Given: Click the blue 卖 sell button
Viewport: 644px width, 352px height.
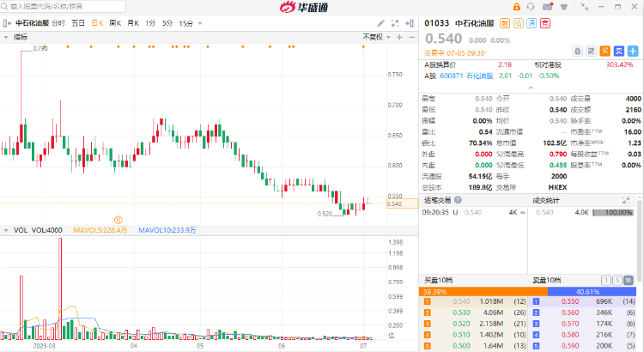Looking at the screenshot, I should tap(619, 52).
